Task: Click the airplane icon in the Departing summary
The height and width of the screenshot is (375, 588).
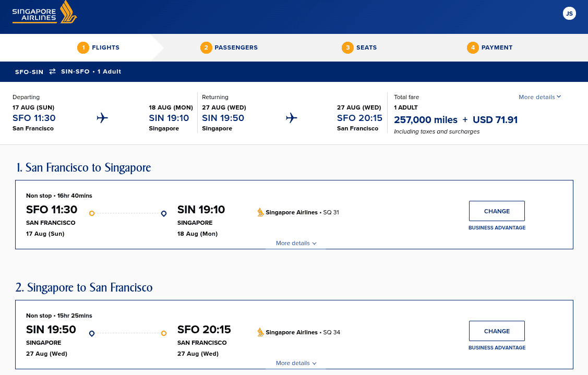Action: [x=102, y=118]
